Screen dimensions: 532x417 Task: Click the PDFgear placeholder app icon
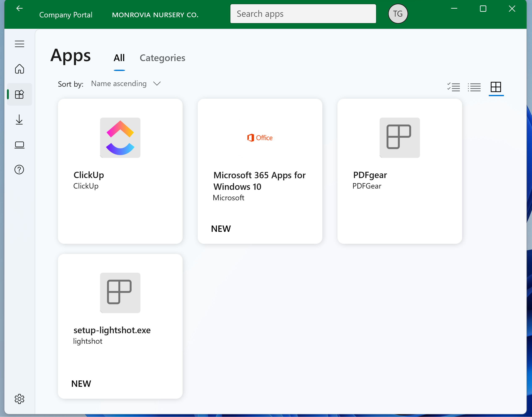click(x=400, y=138)
